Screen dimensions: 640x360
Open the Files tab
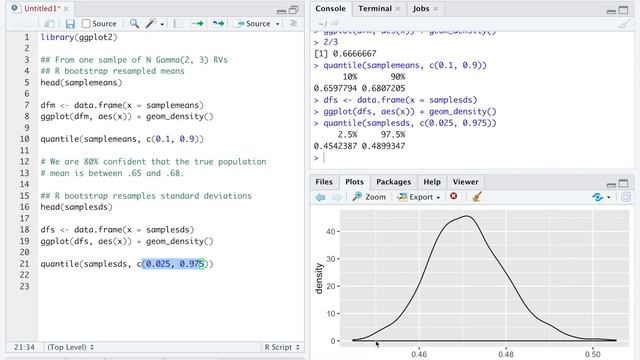[324, 182]
